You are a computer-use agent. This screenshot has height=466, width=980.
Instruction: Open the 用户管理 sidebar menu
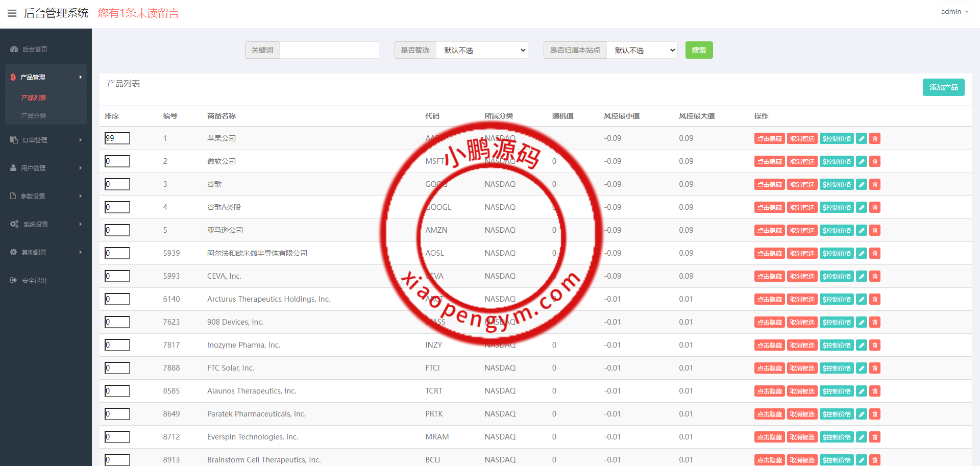coord(46,168)
